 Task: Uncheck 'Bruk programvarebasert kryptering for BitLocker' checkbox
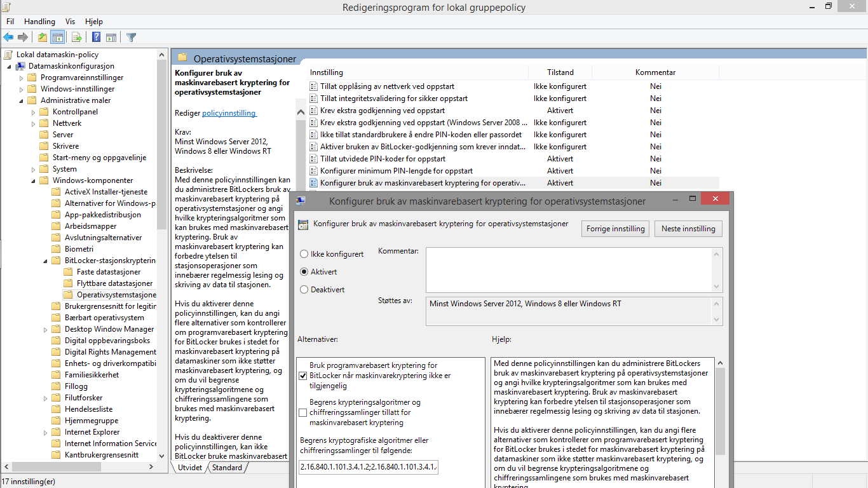pyautogui.click(x=302, y=376)
